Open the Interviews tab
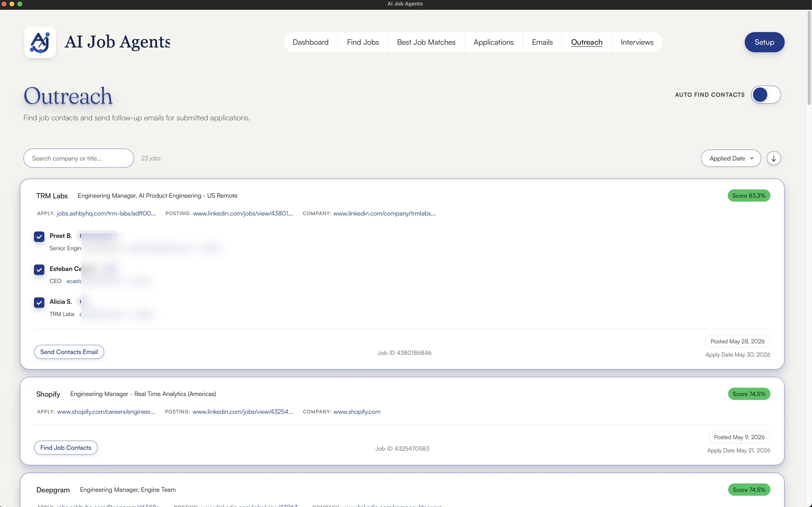This screenshot has height=507, width=812. point(637,42)
